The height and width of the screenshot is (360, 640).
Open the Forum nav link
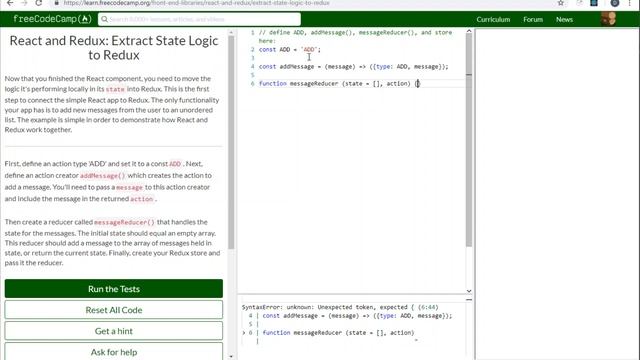pos(533,19)
